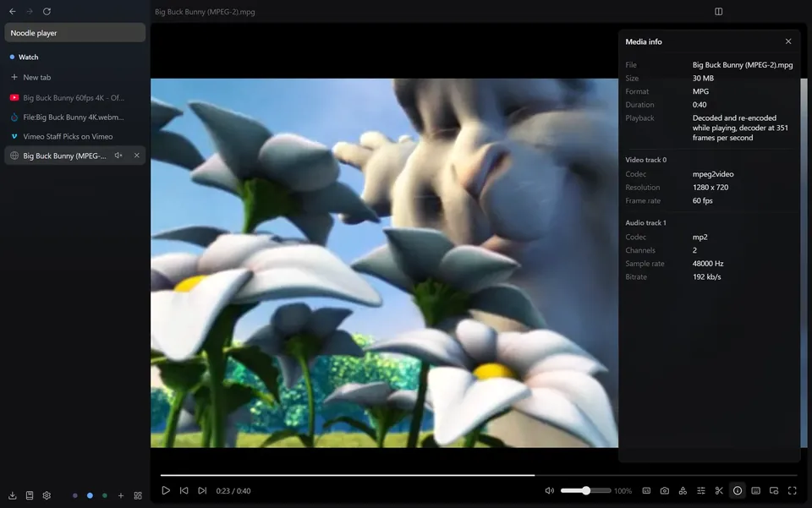
Task: Select the file name in Media info
Action: pos(743,65)
